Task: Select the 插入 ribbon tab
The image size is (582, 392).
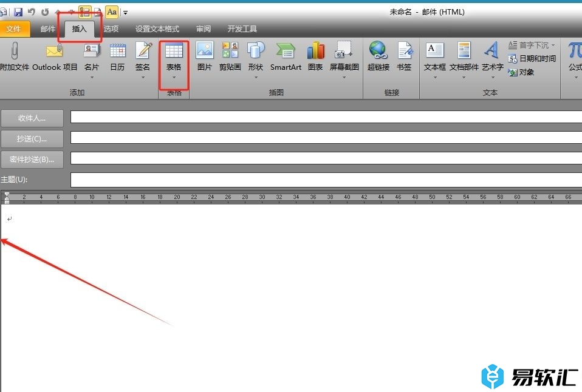Action: [79, 29]
